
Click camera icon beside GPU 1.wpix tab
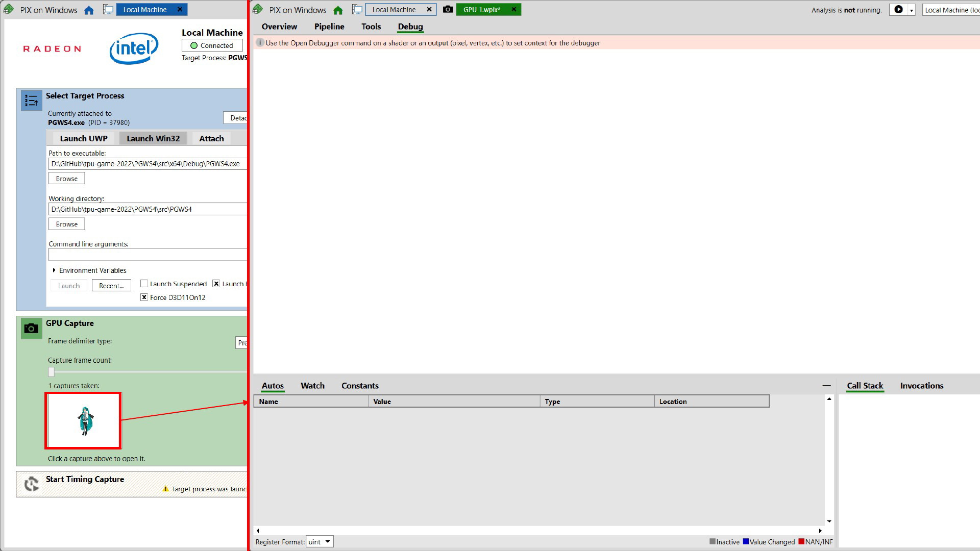pos(448,9)
